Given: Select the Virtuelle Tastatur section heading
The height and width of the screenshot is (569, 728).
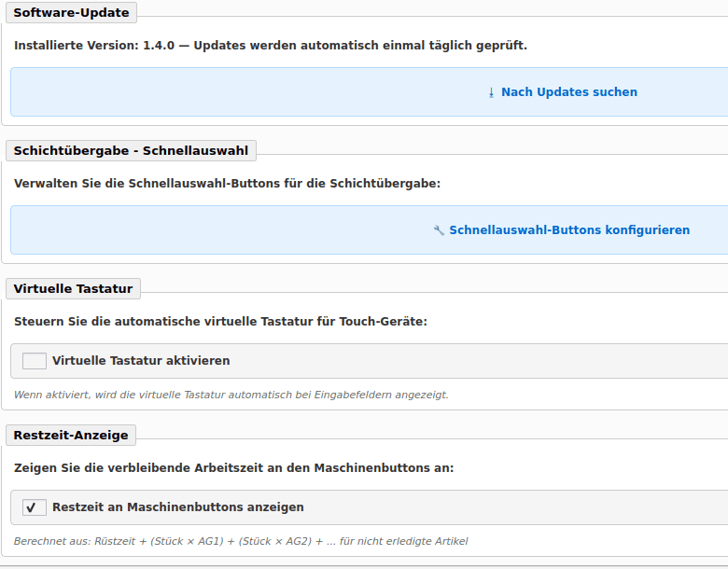Looking at the screenshot, I should point(74,288).
